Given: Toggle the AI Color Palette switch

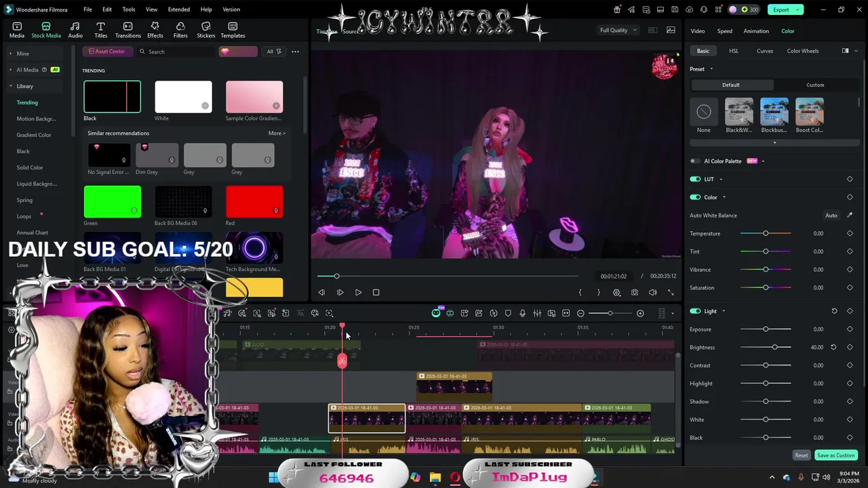Looking at the screenshot, I should coord(695,161).
